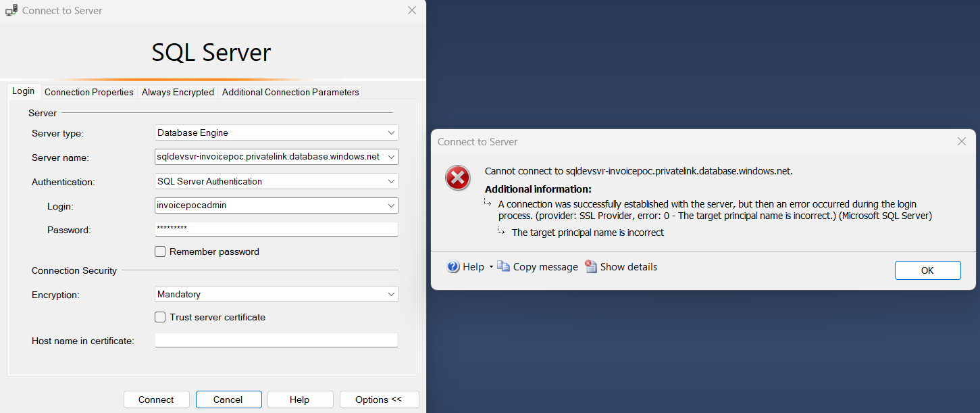
Task: Click the invoicepocadmin login field
Action: pos(269,205)
